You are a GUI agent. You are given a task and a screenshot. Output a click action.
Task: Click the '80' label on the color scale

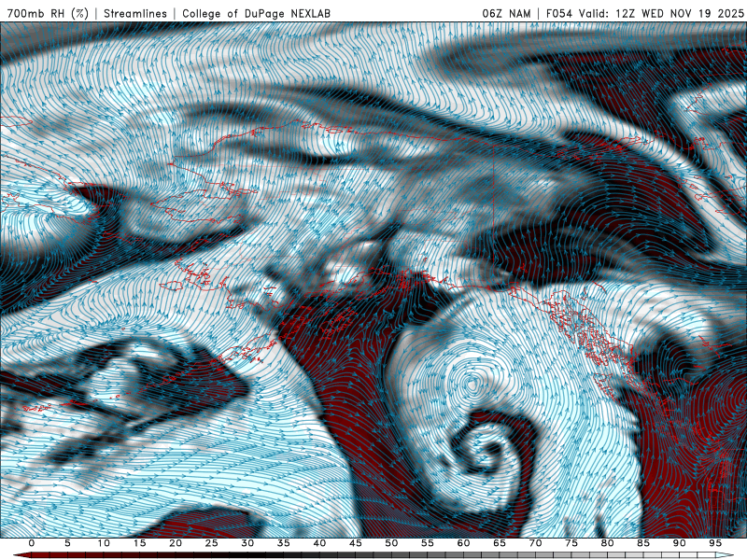click(607, 543)
